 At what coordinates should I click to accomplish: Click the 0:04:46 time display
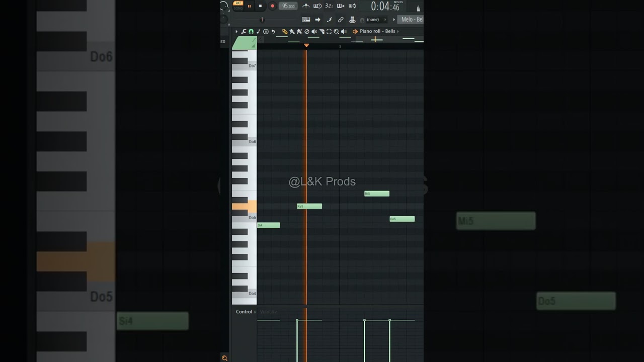tap(385, 7)
